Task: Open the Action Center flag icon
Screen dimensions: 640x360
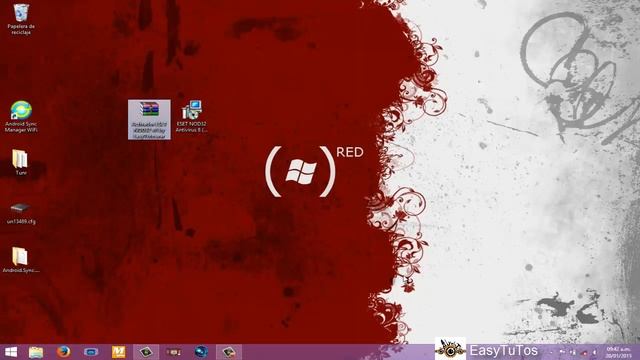Action: 562,352
